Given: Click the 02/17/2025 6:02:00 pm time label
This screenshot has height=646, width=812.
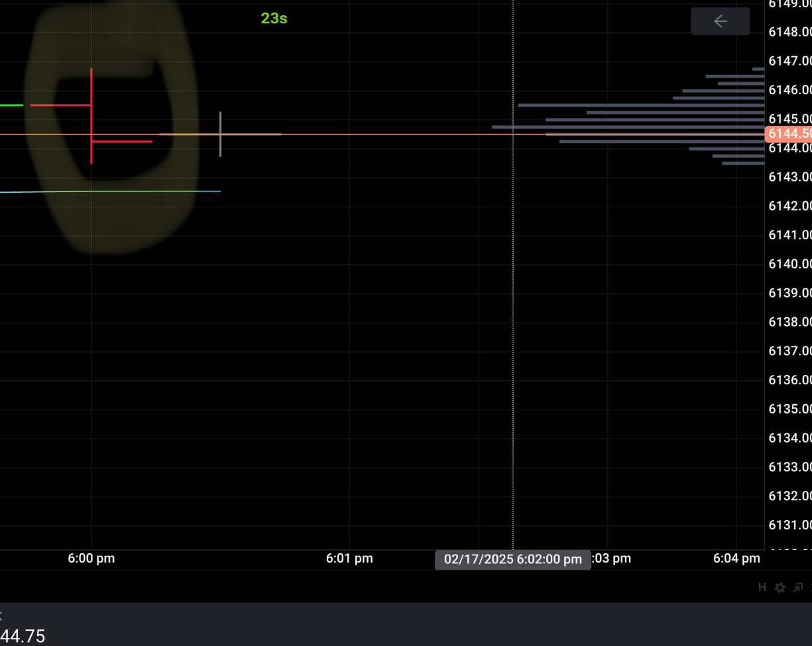Looking at the screenshot, I should click(x=513, y=559).
